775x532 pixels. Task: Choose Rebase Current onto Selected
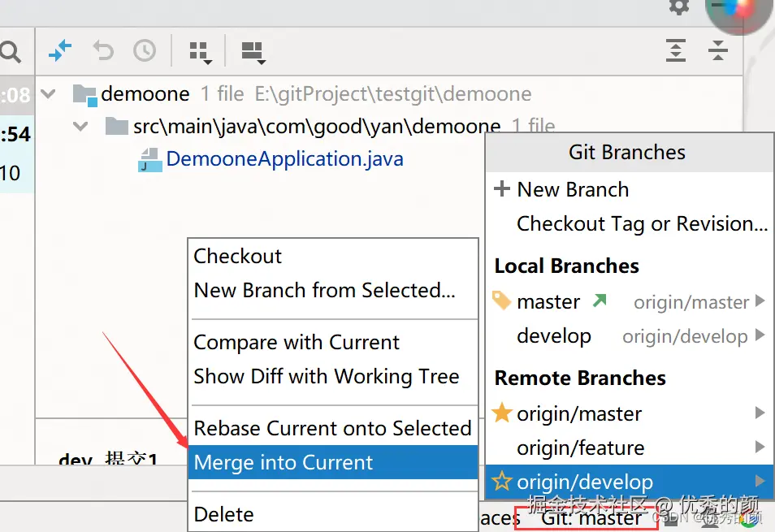point(332,428)
